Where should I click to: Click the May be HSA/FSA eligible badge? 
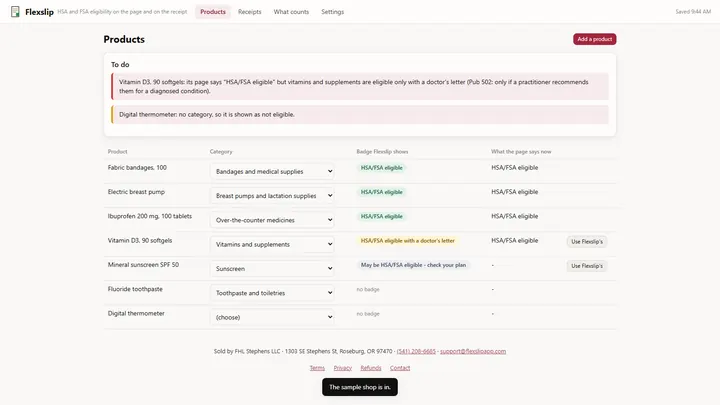point(413,265)
